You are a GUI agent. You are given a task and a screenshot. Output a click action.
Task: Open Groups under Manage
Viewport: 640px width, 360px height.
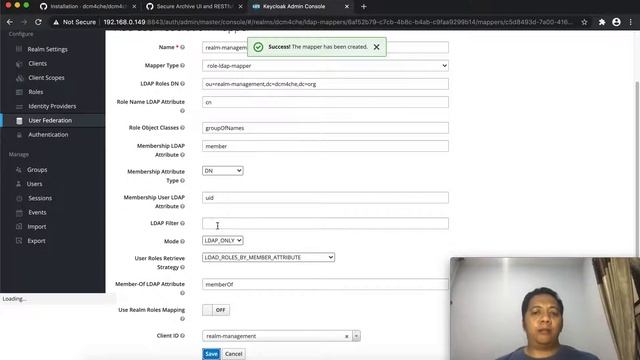coord(37,170)
